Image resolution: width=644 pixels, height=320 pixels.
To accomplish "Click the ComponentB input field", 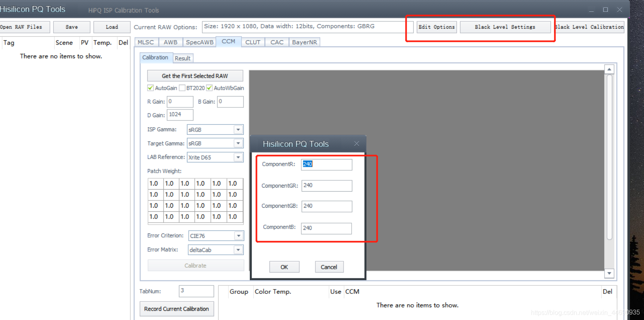I will tap(326, 228).
